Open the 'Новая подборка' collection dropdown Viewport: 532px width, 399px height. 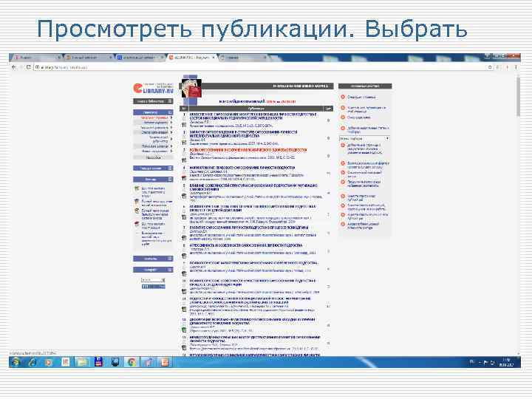(365, 138)
